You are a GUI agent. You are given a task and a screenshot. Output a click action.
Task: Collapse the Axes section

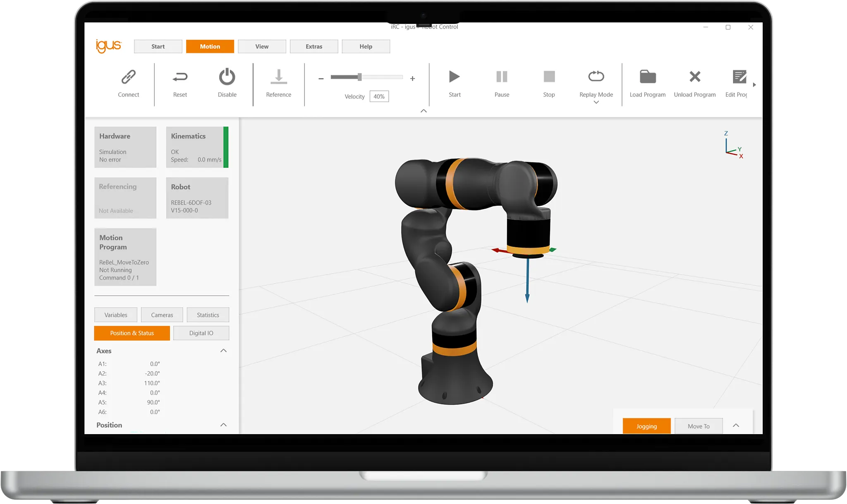click(223, 351)
